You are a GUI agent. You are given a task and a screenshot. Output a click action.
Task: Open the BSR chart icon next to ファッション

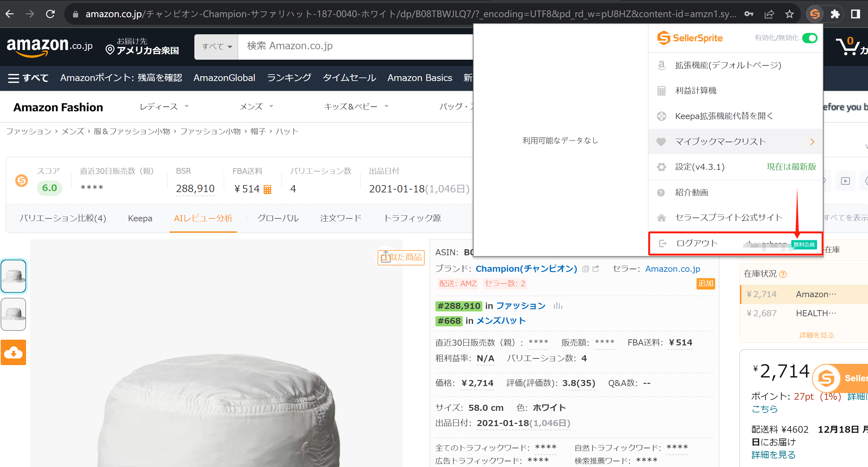558,306
